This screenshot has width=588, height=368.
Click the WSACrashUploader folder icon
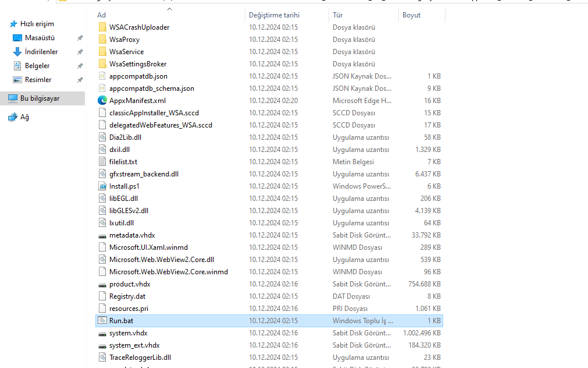click(102, 27)
